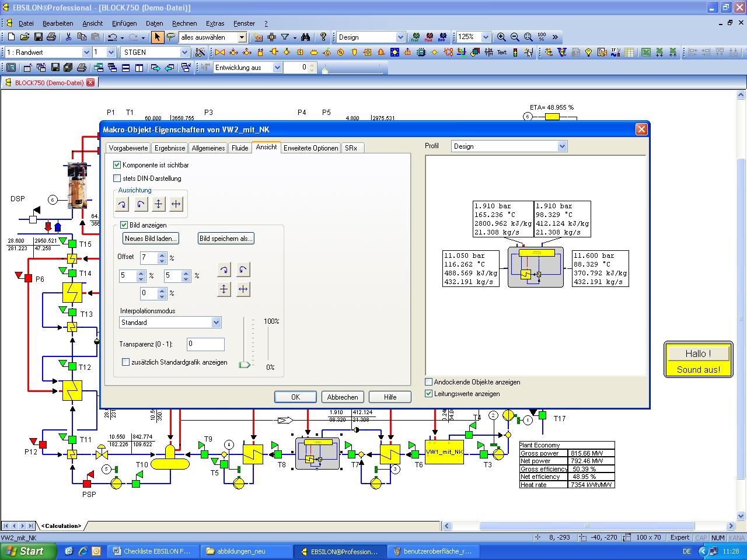747x560 pixels.
Task: Enable 'stets DIN-Darstellung' checkbox
Action: 117,178
